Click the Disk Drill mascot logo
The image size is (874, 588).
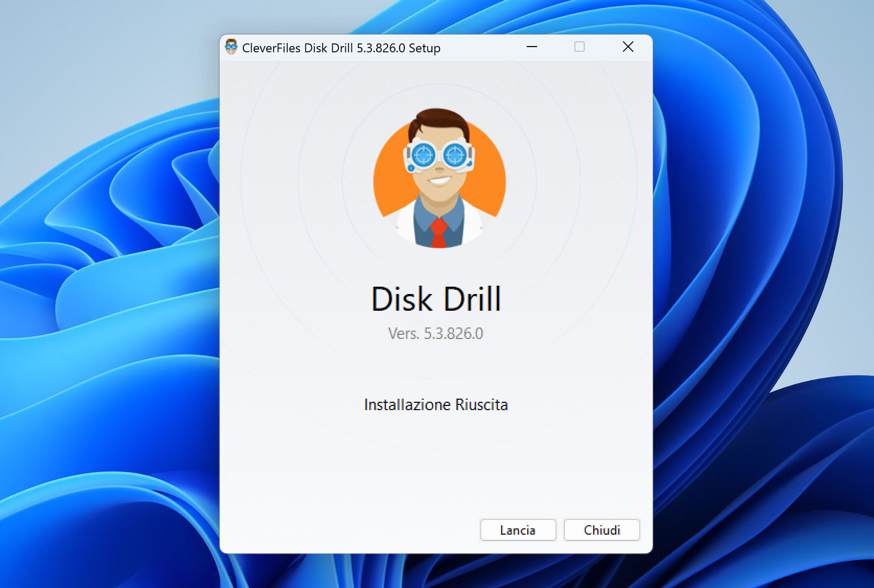click(x=439, y=178)
